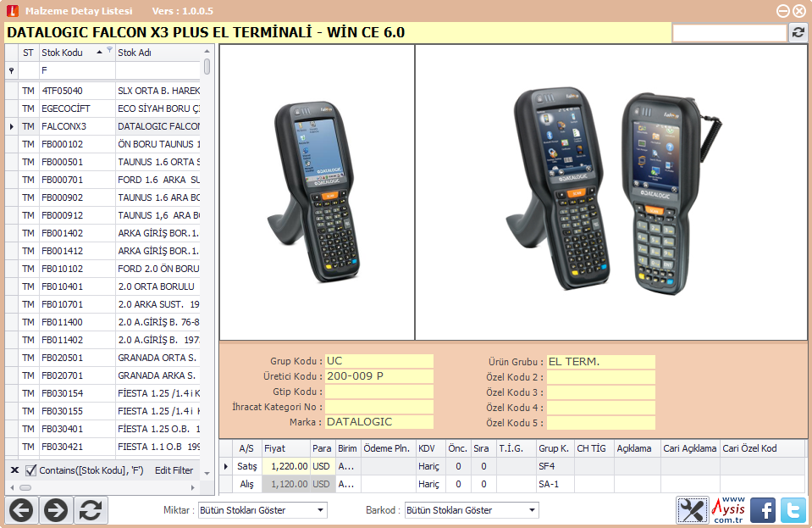The height and width of the screenshot is (528, 812).
Task: Click Ürün Grubu field EL TERM.
Action: coord(600,362)
